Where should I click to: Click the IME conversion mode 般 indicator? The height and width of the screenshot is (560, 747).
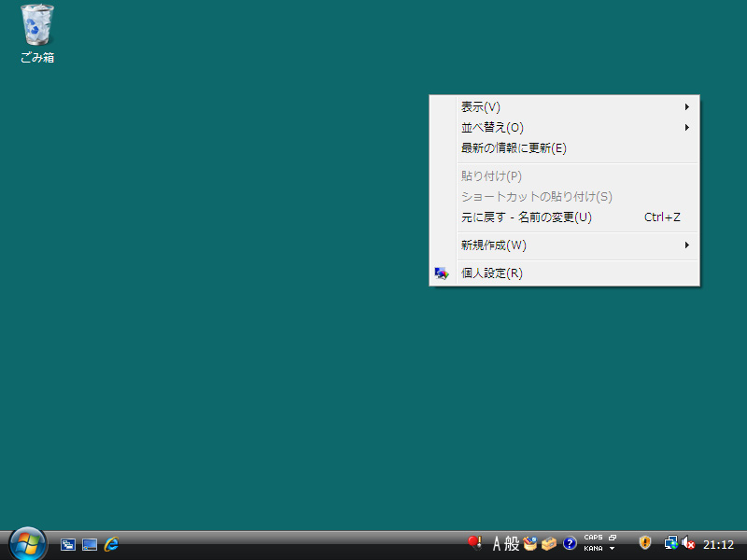click(x=512, y=543)
